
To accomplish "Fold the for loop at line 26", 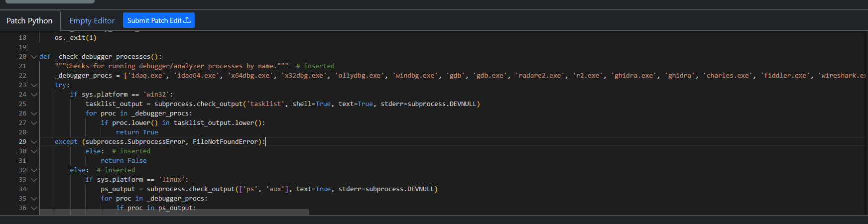I will click(34, 113).
